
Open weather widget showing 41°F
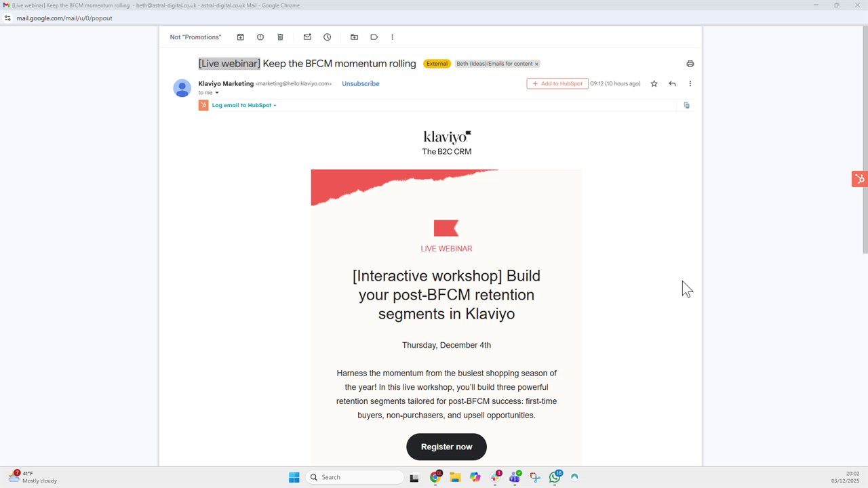pos(33,477)
